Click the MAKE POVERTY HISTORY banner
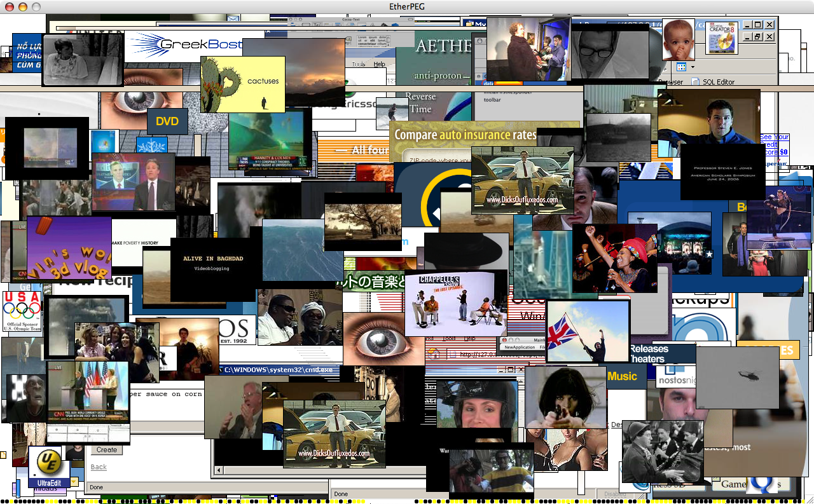 coord(144,243)
